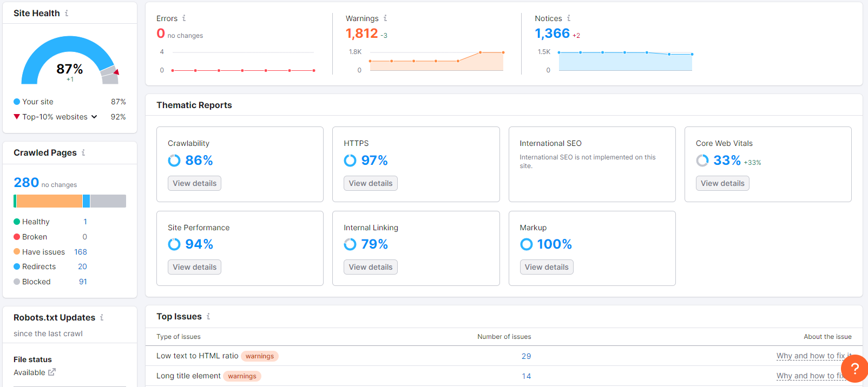Open external link icon next to Available
Screen dimensions: 868x387
(x=52, y=372)
